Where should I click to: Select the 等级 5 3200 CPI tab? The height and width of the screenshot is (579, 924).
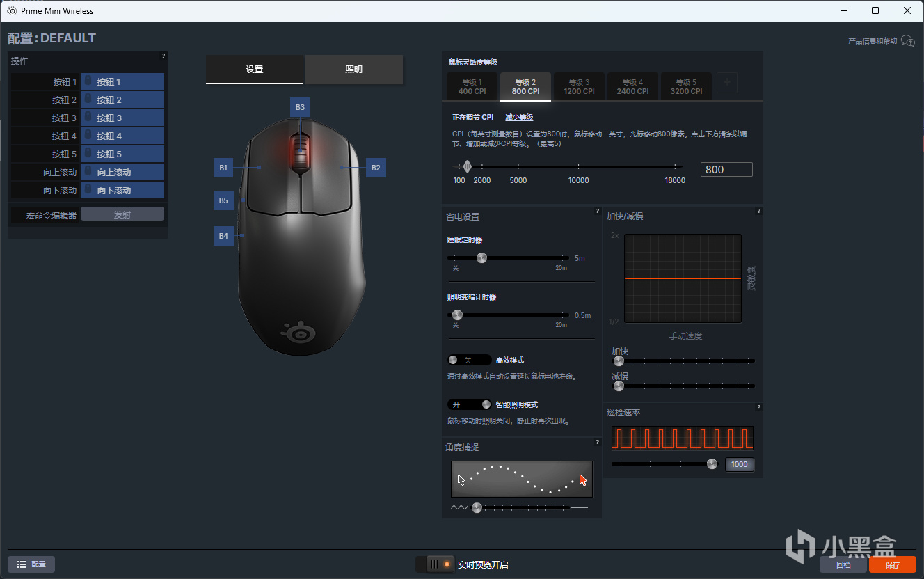(686, 87)
